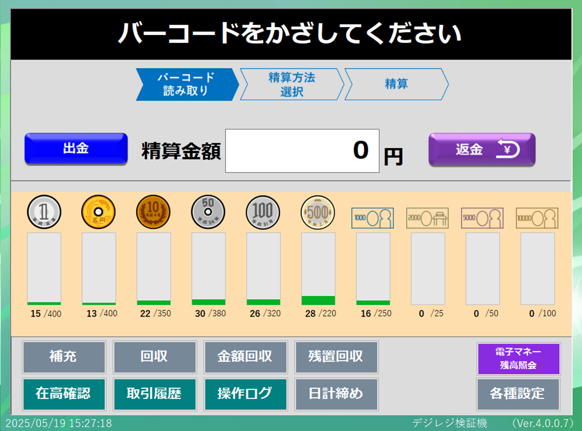
Task: Click the 100 yen coin icon
Action: click(263, 212)
